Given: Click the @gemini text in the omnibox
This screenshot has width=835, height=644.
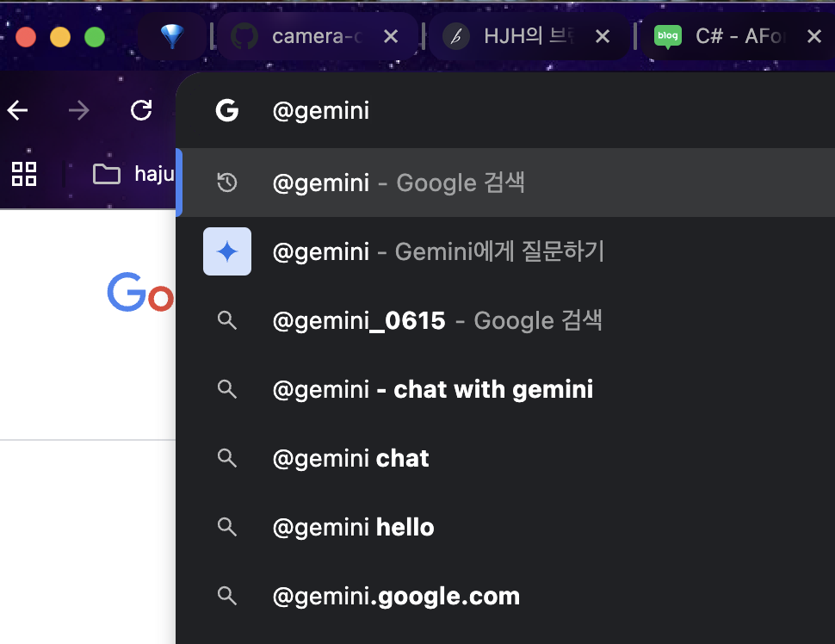Looking at the screenshot, I should tap(320, 111).
